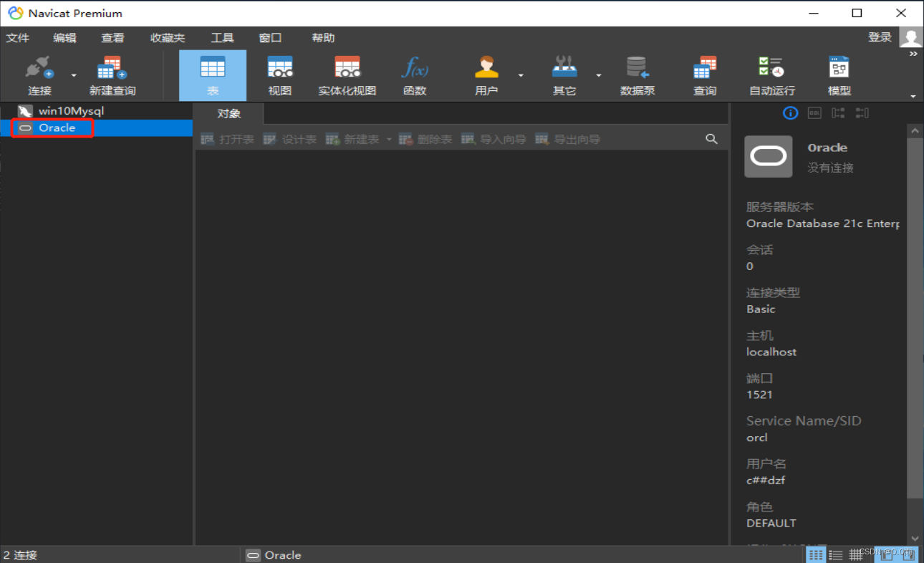Image resolution: width=924 pixels, height=563 pixels.
Task: Show the DDL panel icon
Action: coord(814,113)
